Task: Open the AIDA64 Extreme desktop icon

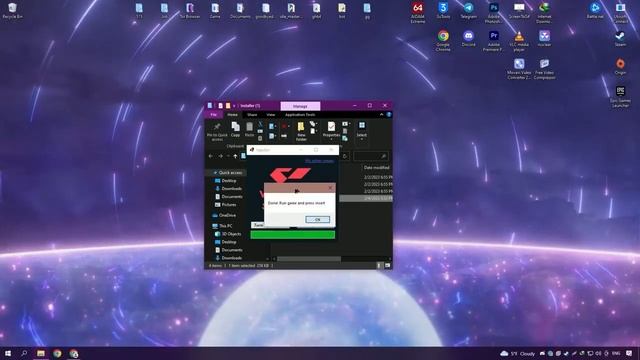Action: (x=418, y=13)
